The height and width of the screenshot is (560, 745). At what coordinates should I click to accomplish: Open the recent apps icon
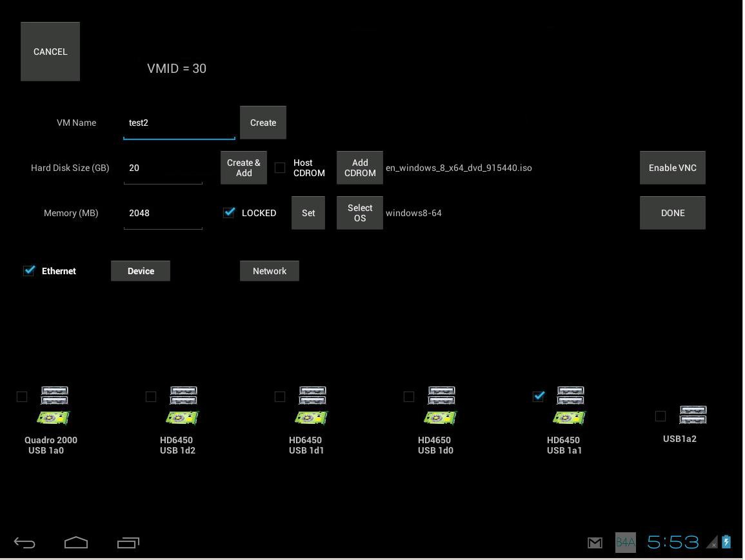tap(128, 543)
